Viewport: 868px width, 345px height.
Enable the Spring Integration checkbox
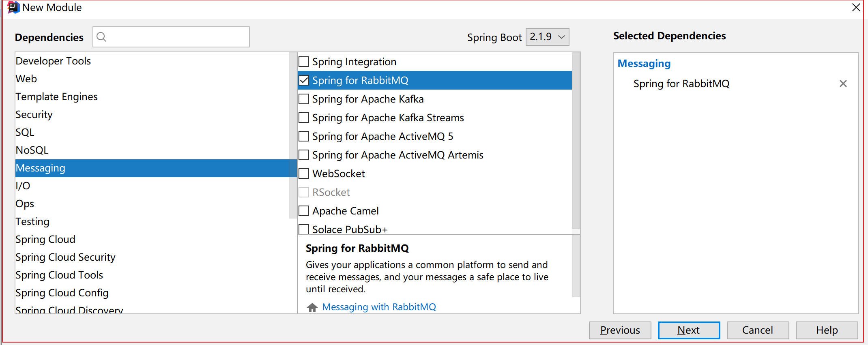point(304,62)
